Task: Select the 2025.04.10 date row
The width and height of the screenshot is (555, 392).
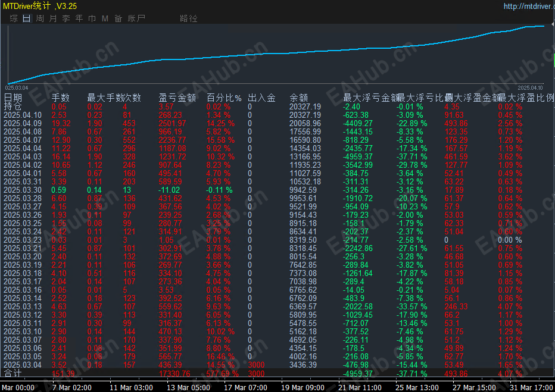Action: [x=23, y=115]
